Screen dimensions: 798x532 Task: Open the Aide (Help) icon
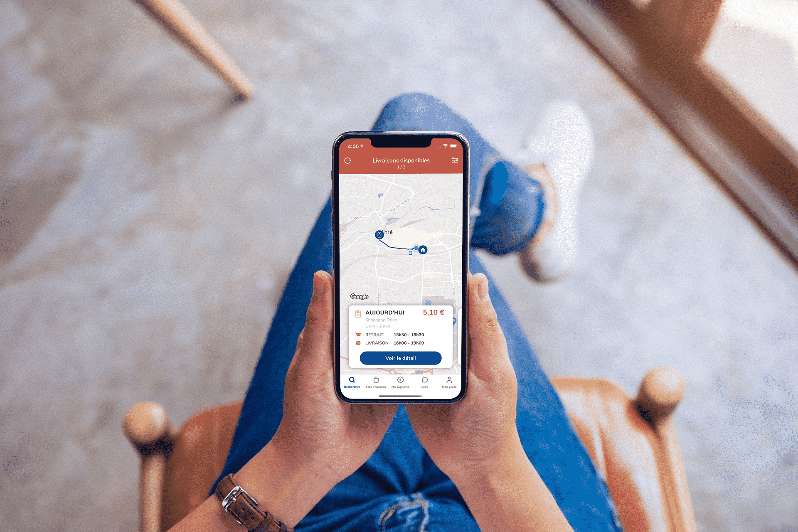pyautogui.click(x=427, y=382)
